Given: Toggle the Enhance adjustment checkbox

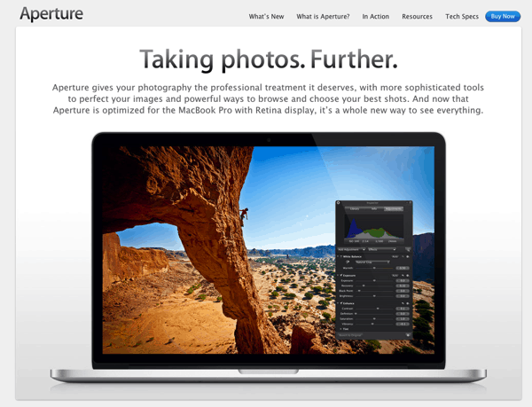Looking at the screenshot, I should pyautogui.click(x=340, y=302).
